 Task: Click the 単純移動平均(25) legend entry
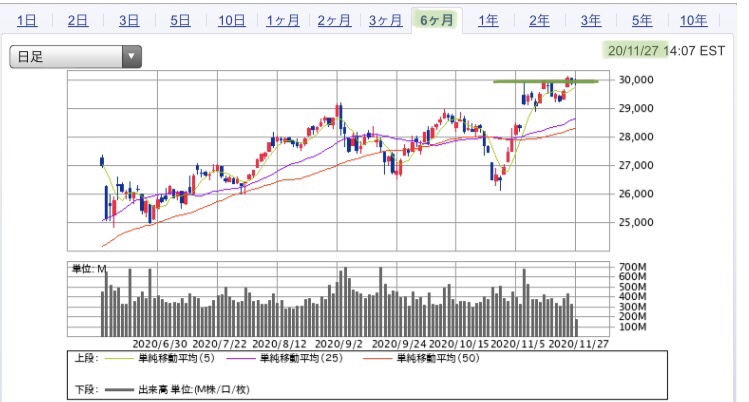pos(301,358)
